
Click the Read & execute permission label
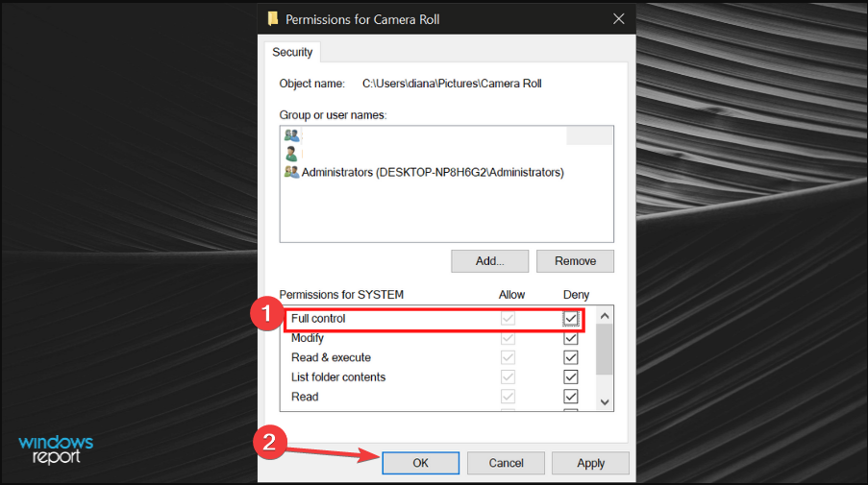331,357
